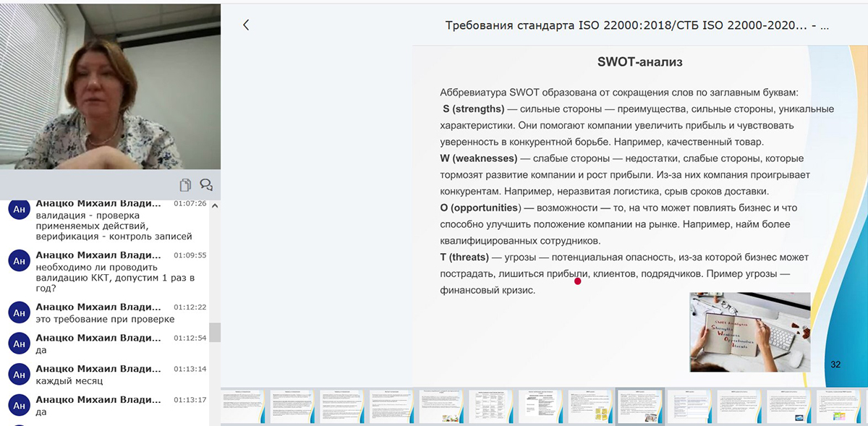Image resolution: width=868 pixels, height=426 pixels.
Task: Open the first slide thumbnail in the strip
Action: (x=243, y=406)
